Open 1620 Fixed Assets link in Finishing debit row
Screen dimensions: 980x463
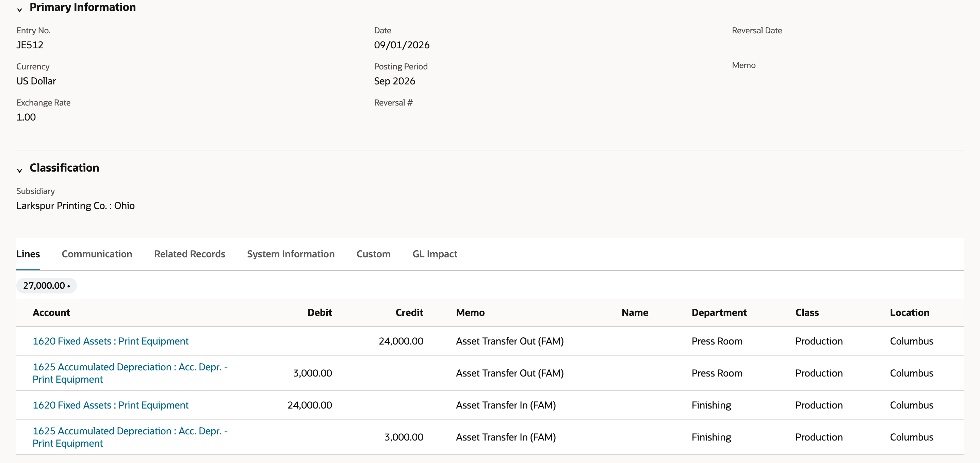click(110, 405)
